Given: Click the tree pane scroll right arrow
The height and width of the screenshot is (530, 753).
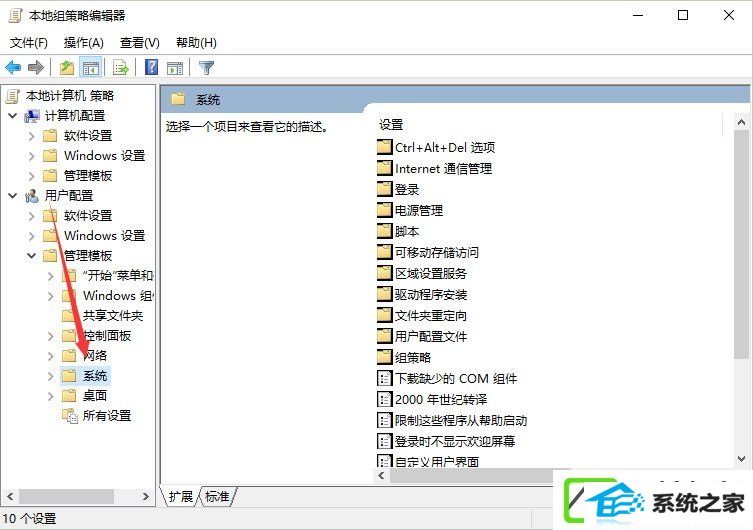Looking at the screenshot, I should tap(146, 496).
